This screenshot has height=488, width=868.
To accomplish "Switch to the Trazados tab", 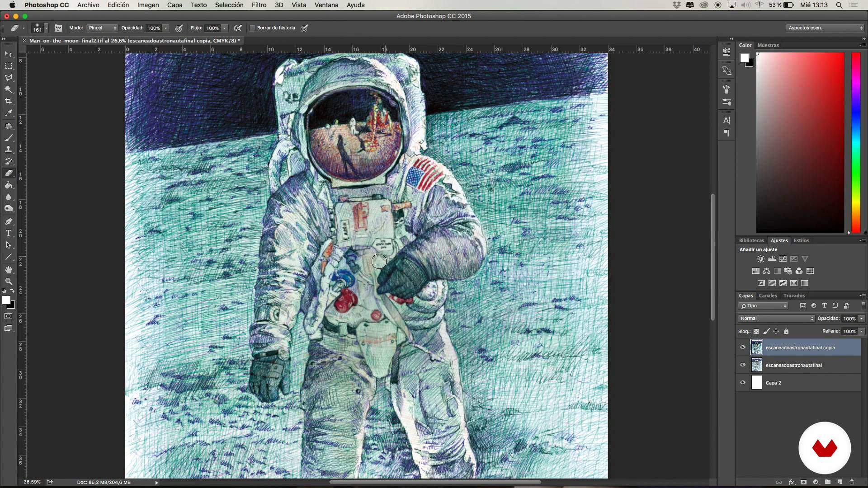I will click(x=794, y=296).
